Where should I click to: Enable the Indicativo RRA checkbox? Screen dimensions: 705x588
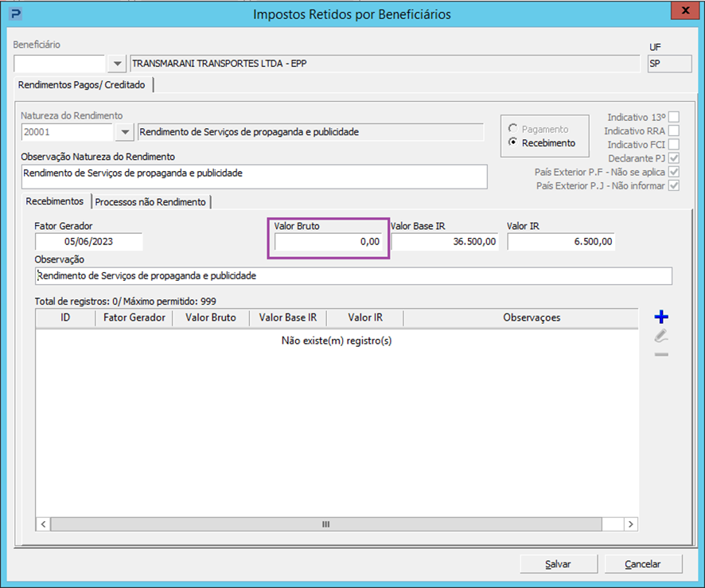673,130
